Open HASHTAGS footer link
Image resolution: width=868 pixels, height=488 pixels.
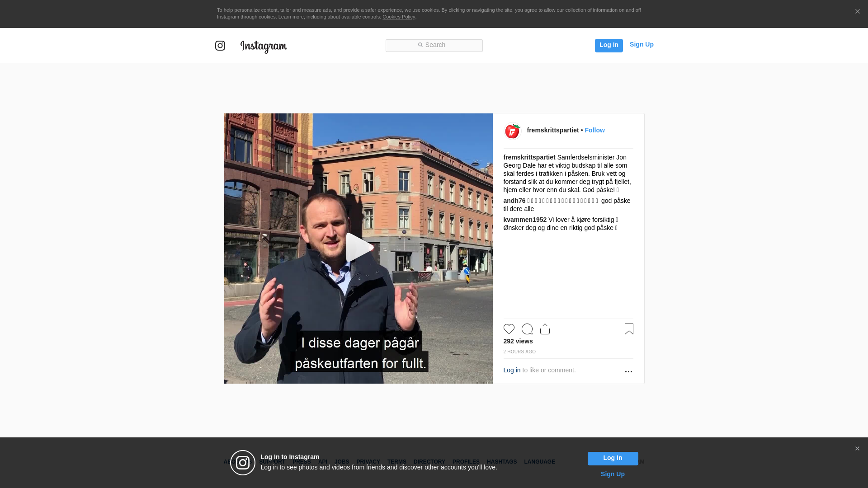[x=501, y=462]
